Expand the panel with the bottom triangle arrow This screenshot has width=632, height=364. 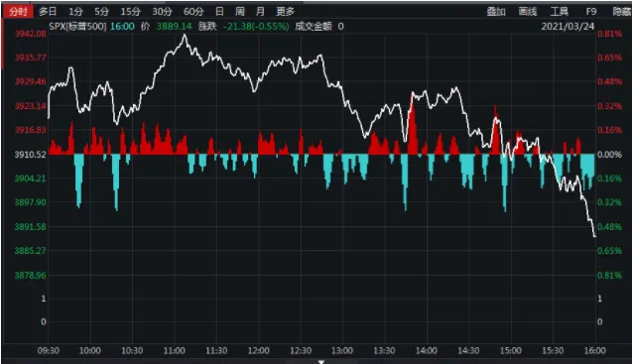[321, 362]
